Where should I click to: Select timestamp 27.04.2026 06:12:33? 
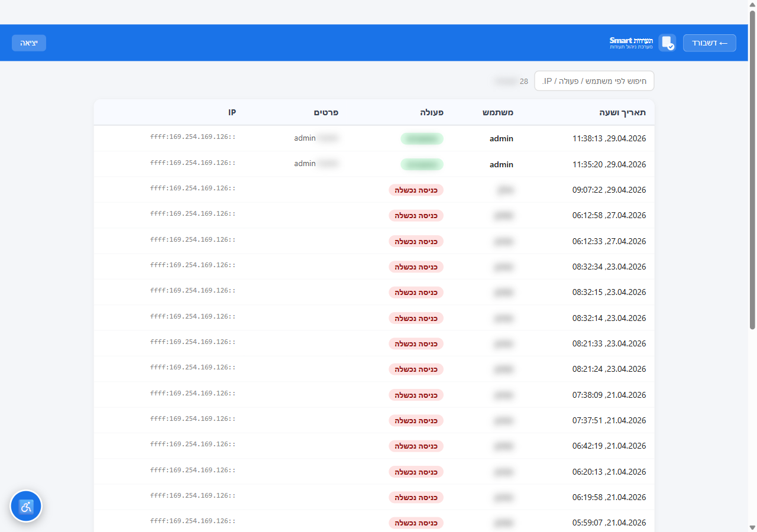click(609, 241)
